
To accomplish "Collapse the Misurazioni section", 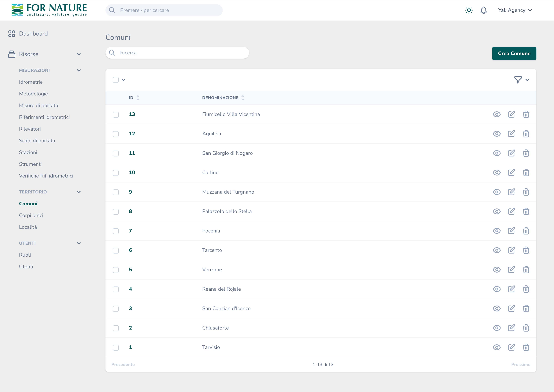I will [x=79, y=70].
